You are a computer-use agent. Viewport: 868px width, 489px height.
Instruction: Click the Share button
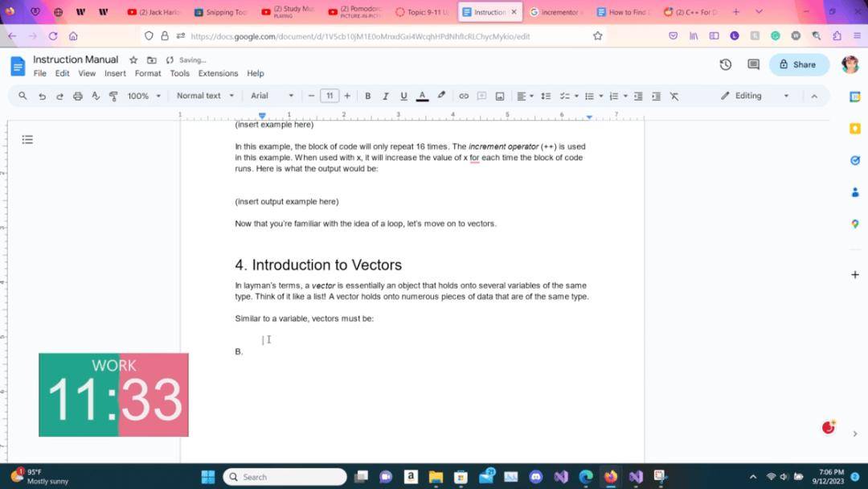[798, 65]
